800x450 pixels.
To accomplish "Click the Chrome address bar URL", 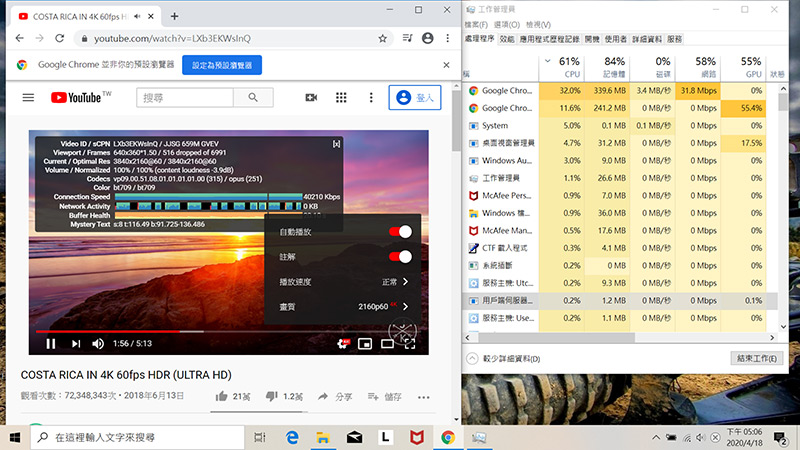I will point(172,38).
